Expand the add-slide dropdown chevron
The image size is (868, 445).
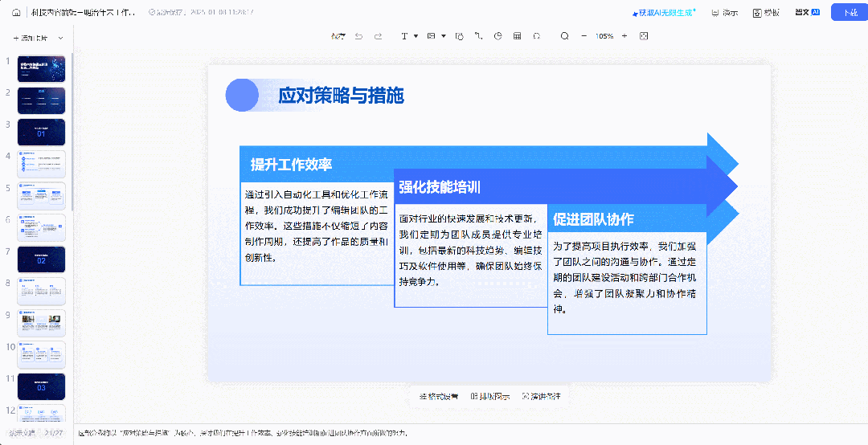(x=60, y=38)
